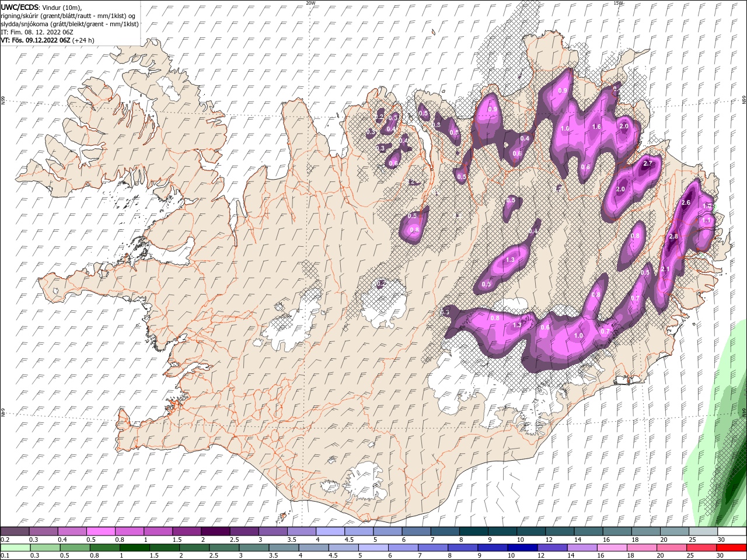
Task: Click the 'VT: Fös. 09.12.2022 06Z (+24 h)' line
Action: click(48, 40)
